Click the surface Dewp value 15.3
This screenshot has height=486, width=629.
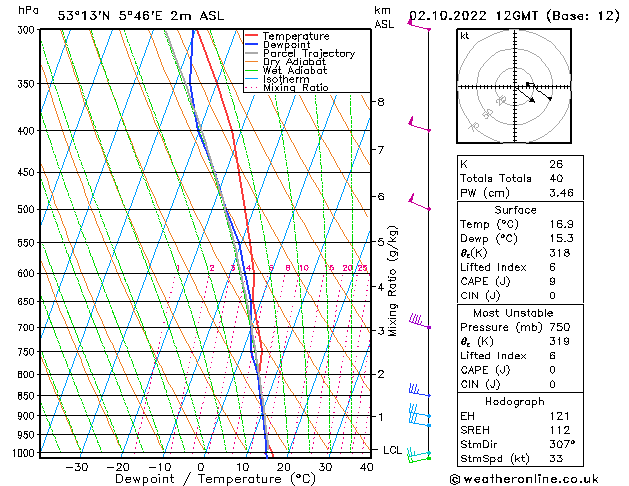coord(561,238)
